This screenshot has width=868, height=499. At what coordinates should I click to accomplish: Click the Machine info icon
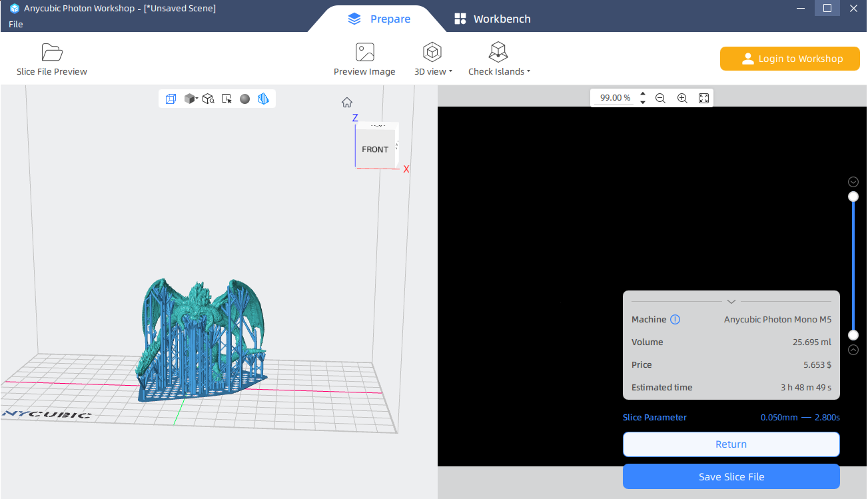click(x=675, y=320)
